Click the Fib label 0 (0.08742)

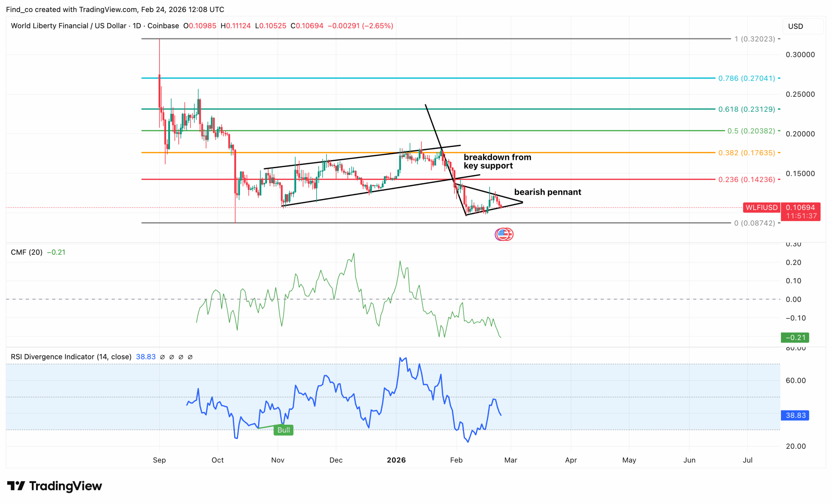pos(755,223)
